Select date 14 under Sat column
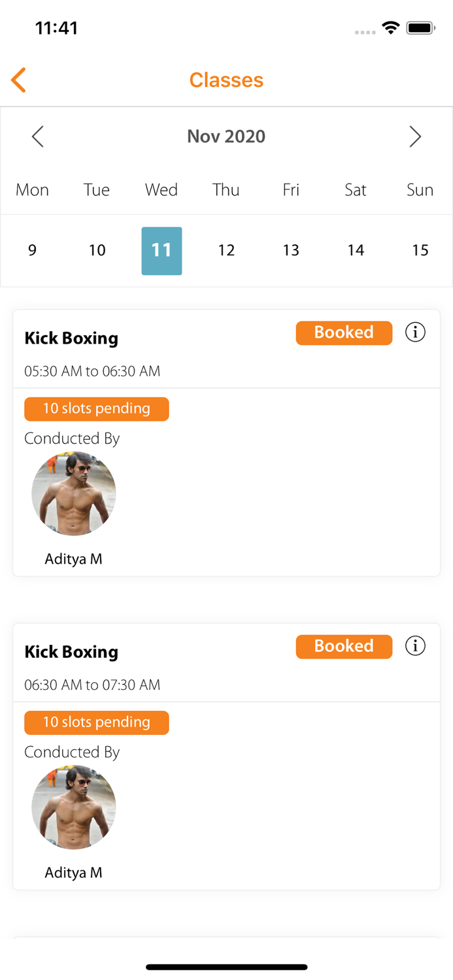Image resolution: width=453 pixels, height=980 pixels. pos(356,250)
